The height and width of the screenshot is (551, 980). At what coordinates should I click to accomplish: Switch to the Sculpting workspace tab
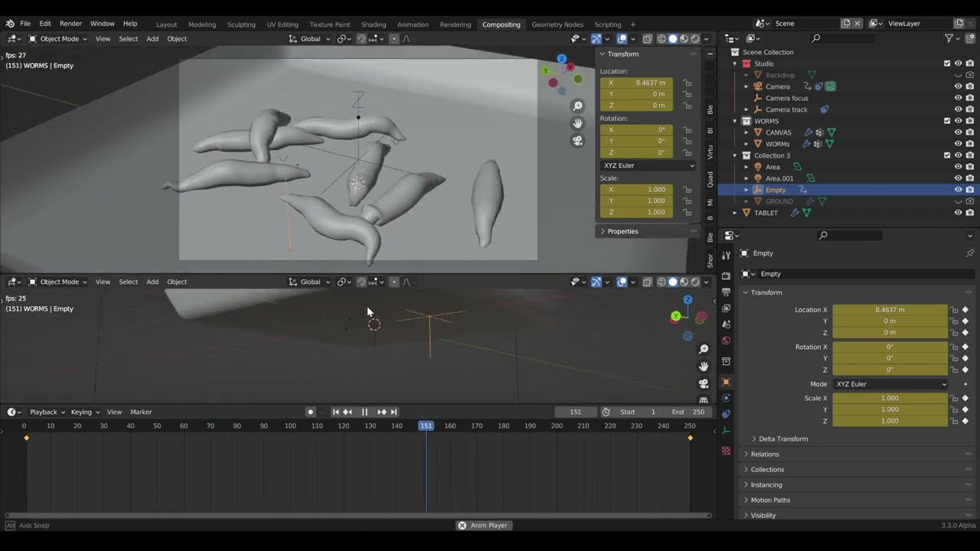click(x=241, y=24)
